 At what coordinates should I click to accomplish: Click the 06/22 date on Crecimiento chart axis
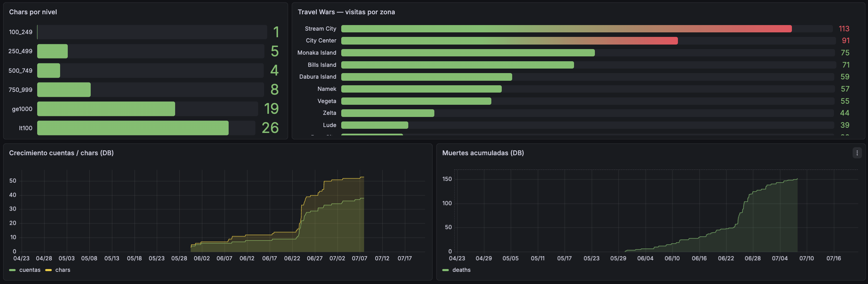(x=292, y=258)
